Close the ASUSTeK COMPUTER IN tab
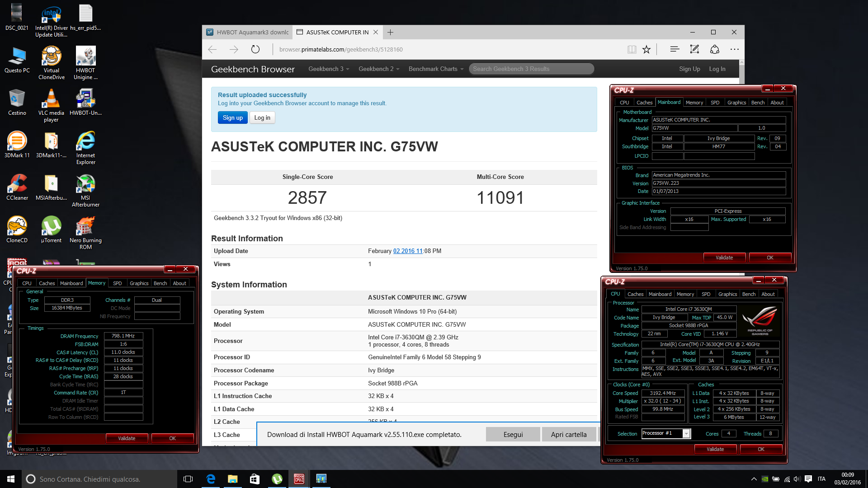868x488 pixels. pyautogui.click(x=375, y=32)
